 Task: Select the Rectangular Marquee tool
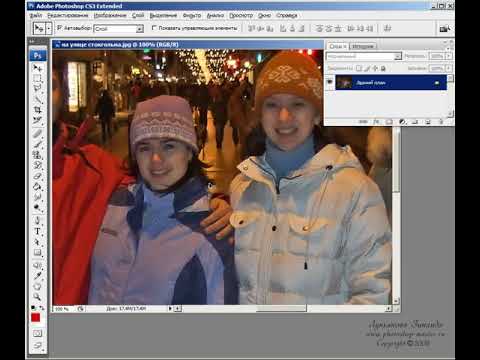[x=37, y=79]
